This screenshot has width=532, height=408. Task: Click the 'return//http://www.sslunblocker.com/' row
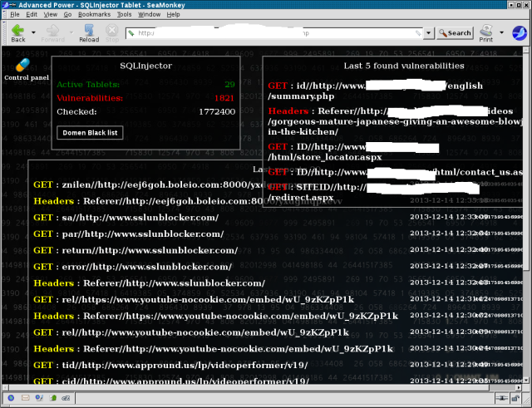pos(135,250)
